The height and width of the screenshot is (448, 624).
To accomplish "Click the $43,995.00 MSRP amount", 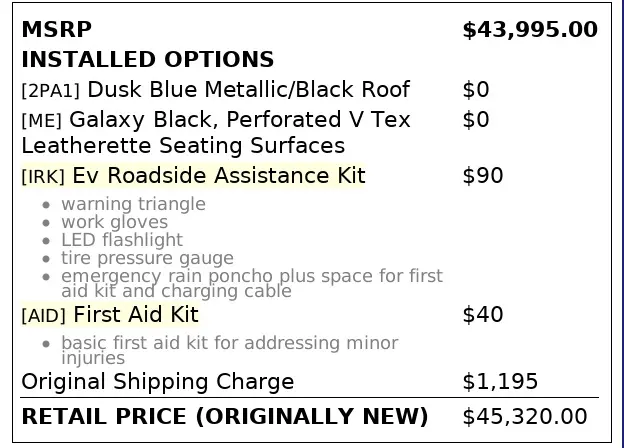I will coord(530,30).
